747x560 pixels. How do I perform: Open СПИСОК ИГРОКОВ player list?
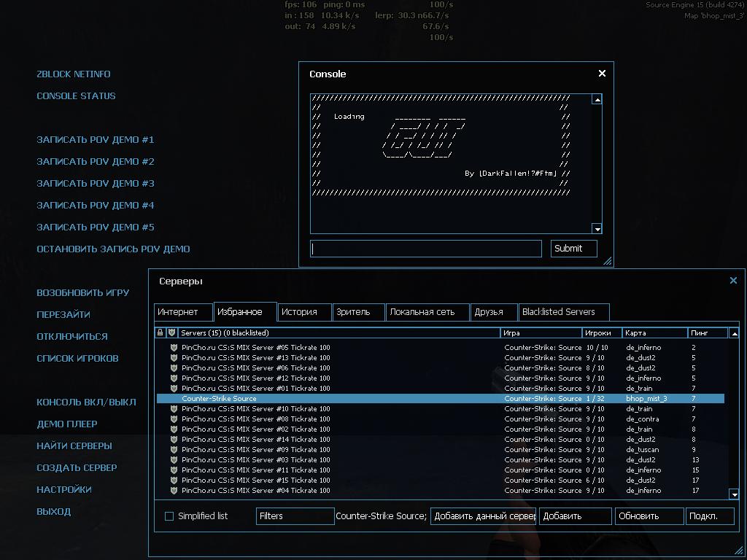pyautogui.click(x=77, y=359)
